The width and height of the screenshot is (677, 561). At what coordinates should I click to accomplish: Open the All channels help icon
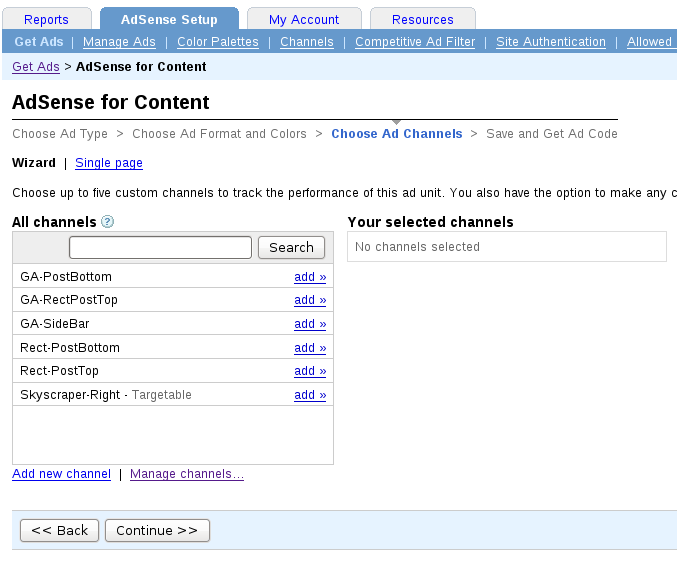[107, 222]
